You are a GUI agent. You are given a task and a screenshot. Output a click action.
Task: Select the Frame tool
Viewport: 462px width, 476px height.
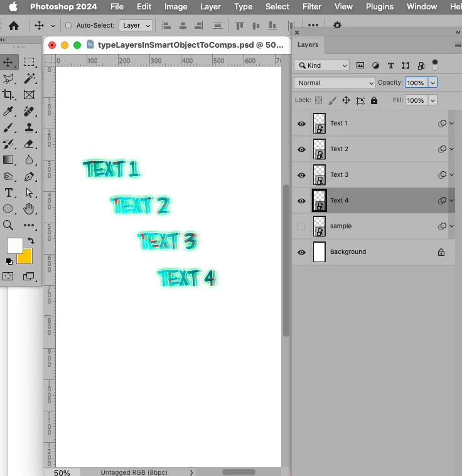29,95
